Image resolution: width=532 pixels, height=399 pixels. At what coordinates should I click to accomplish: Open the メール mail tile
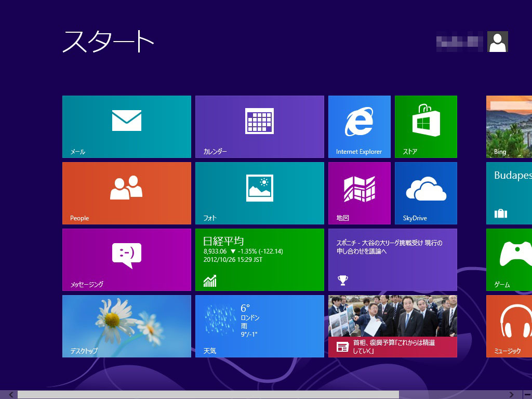(127, 127)
